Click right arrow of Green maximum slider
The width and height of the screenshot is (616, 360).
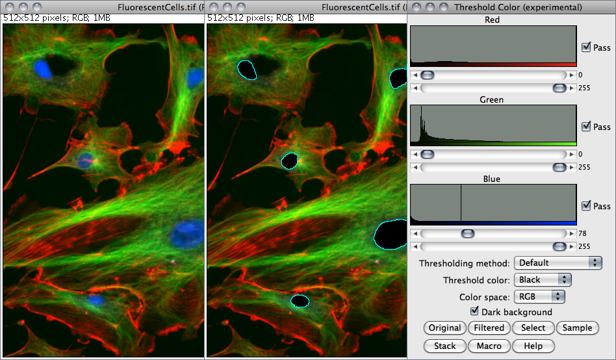(x=572, y=167)
